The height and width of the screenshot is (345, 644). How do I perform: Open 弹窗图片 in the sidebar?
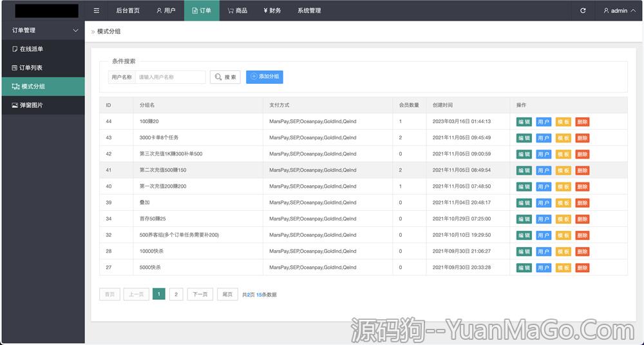click(43, 105)
